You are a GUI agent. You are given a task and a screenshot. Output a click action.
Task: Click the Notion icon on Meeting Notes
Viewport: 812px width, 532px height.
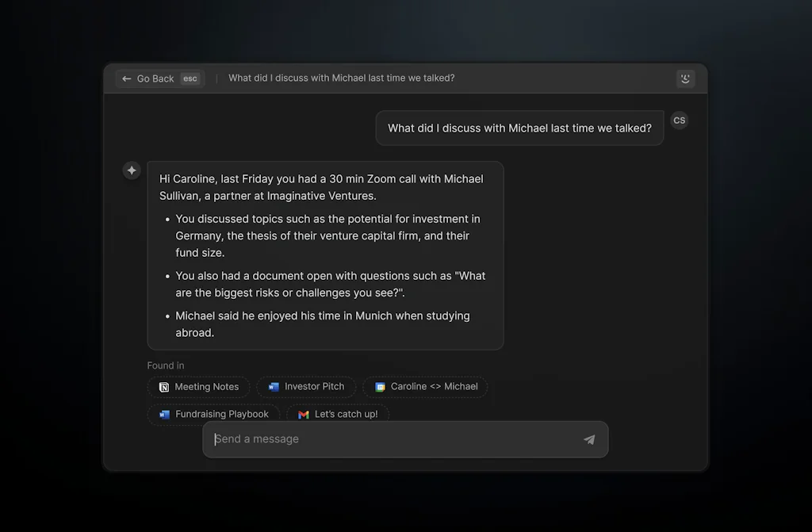pos(165,387)
